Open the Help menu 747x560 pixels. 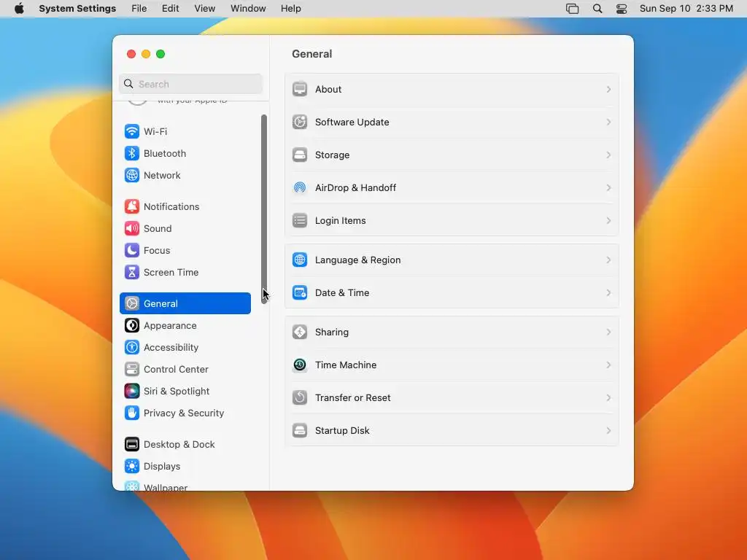coord(290,9)
